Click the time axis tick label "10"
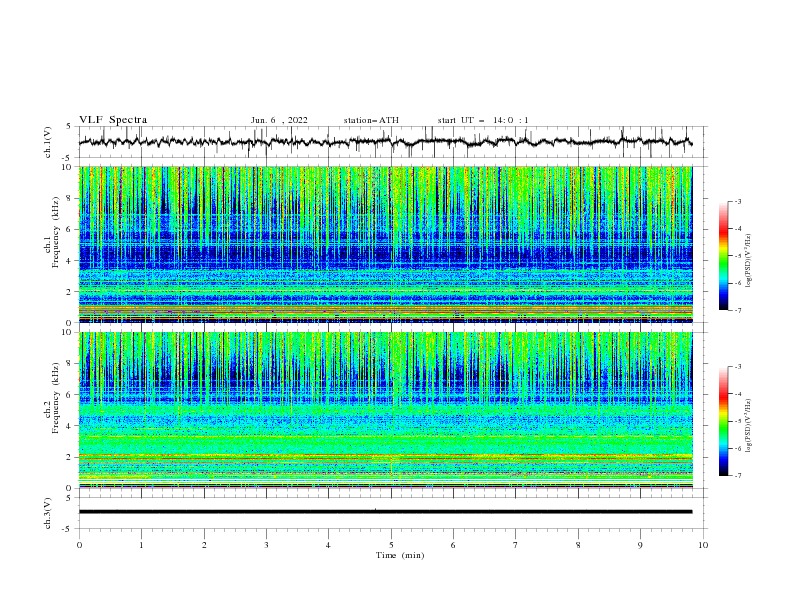Viewport: 792px width, 612px height. click(703, 545)
